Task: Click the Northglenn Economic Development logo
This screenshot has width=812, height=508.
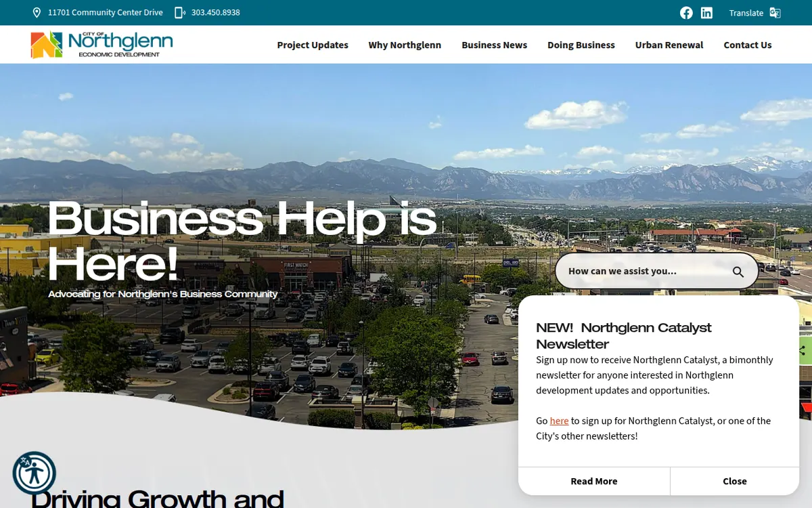Action: pos(101,45)
